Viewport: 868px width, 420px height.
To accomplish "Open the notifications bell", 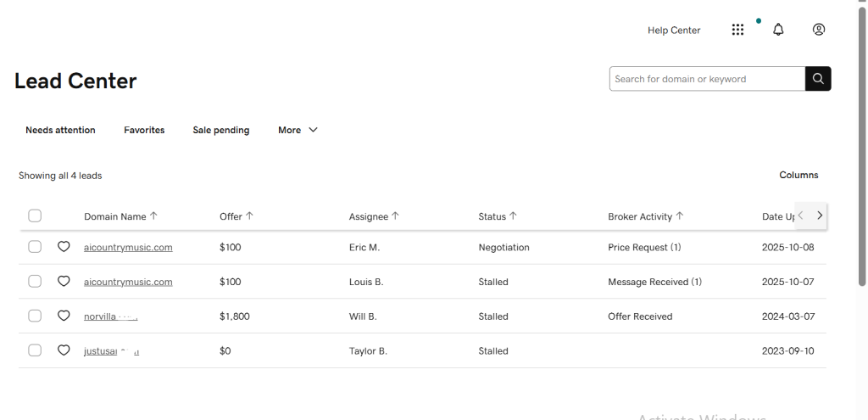I will pyautogui.click(x=778, y=30).
